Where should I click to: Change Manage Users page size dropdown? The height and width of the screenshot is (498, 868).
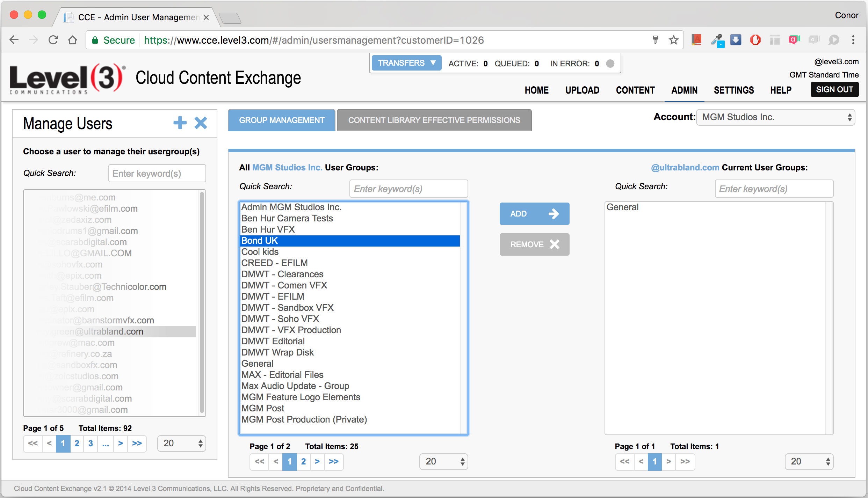pyautogui.click(x=181, y=443)
